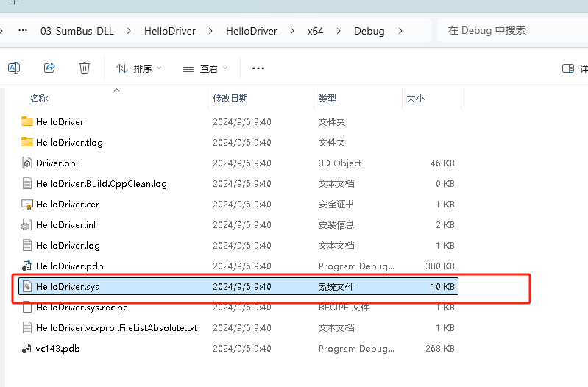
Task: Expand chevron after Debug breadcrumb
Action: point(400,31)
